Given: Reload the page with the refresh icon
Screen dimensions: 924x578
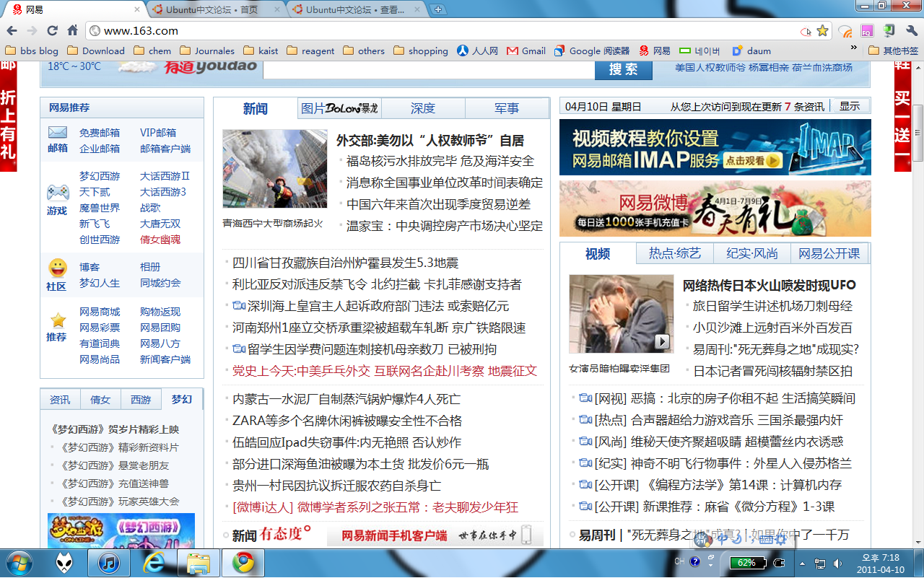Looking at the screenshot, I should tap(52, 31).
